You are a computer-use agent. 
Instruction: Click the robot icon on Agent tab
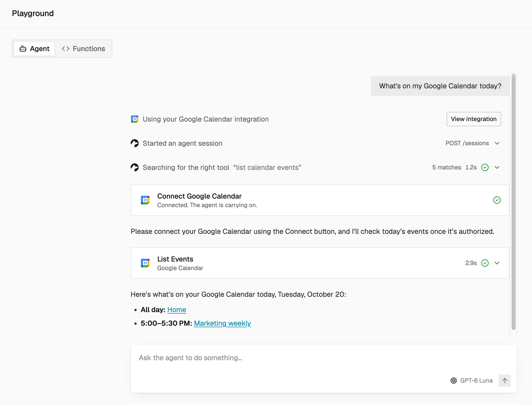pos(23,49)
